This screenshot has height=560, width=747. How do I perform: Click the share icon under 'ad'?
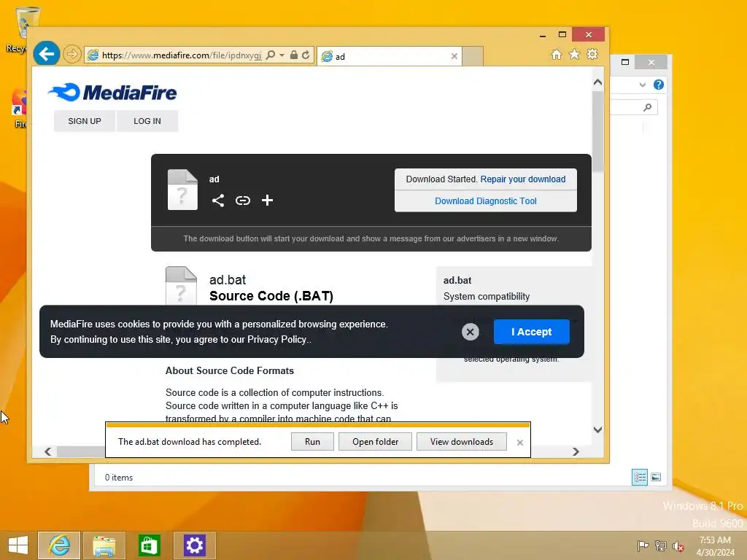point(217,201)
